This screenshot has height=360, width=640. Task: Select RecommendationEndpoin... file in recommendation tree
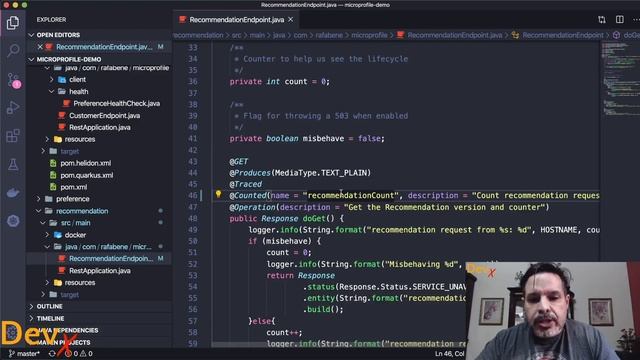(x=111, y=258)
